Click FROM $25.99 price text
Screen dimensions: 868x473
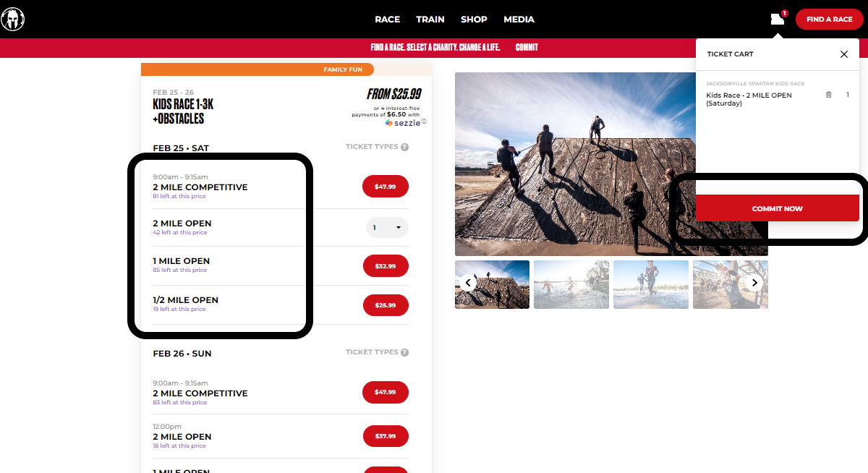pos(393,94)
